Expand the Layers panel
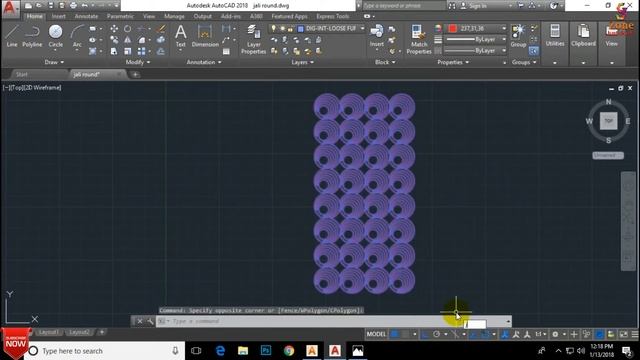Screen dimensions: 640x360 point(302,62)
